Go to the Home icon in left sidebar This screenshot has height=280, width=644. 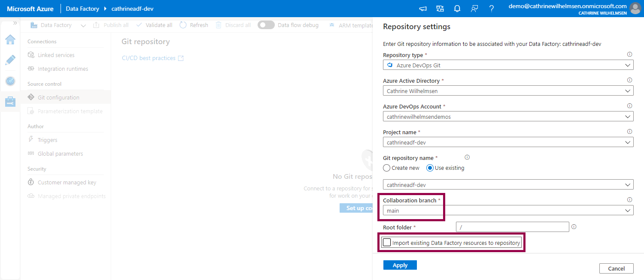10,39
